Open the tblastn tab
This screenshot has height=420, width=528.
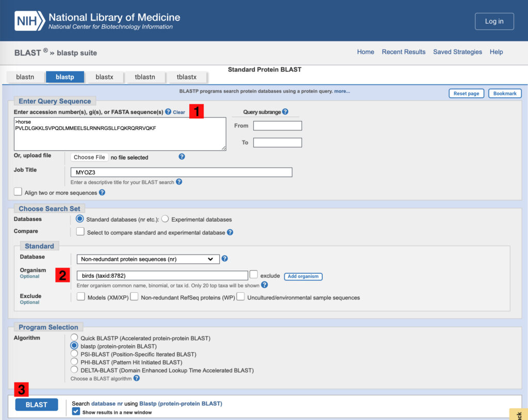[145, 77]
